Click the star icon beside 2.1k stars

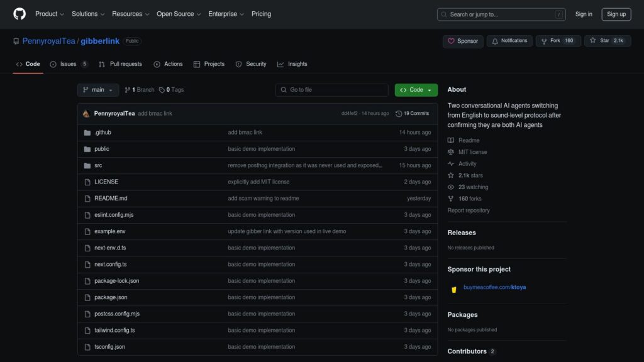coord(451,175)
